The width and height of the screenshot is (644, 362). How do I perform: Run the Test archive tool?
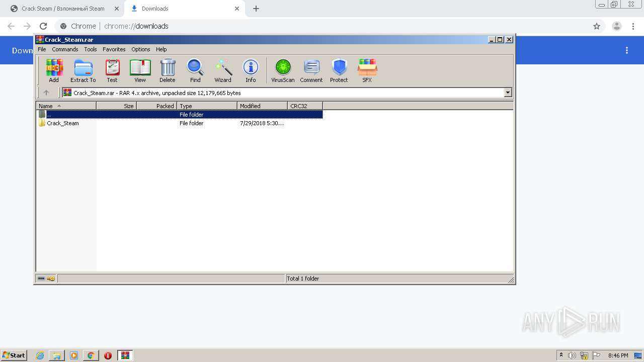tap(112, 70)
